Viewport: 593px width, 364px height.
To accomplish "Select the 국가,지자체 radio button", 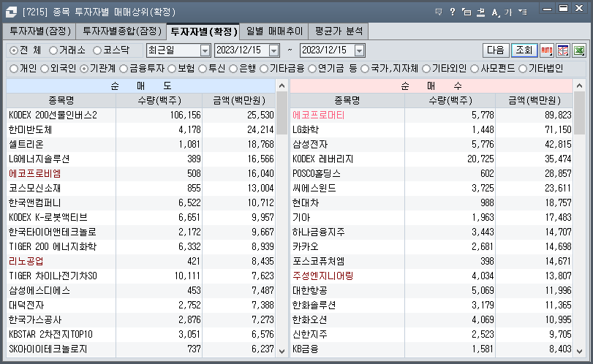I will click(365, 69).
